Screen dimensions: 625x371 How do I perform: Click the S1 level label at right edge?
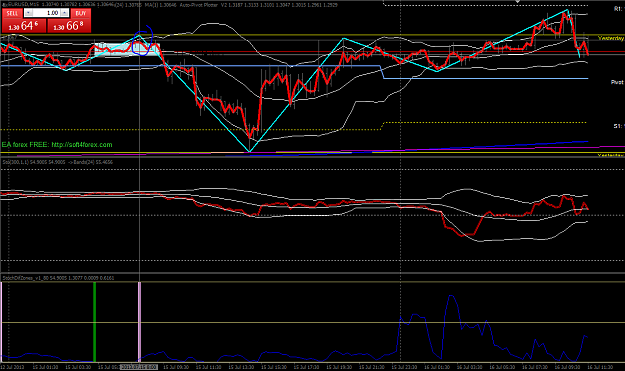coord(618,126)
